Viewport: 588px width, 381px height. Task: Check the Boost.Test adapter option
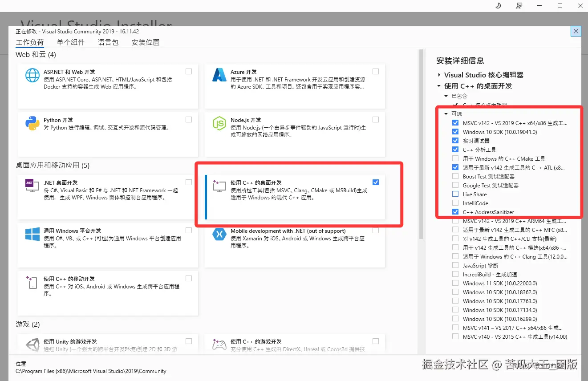point(455,176)
